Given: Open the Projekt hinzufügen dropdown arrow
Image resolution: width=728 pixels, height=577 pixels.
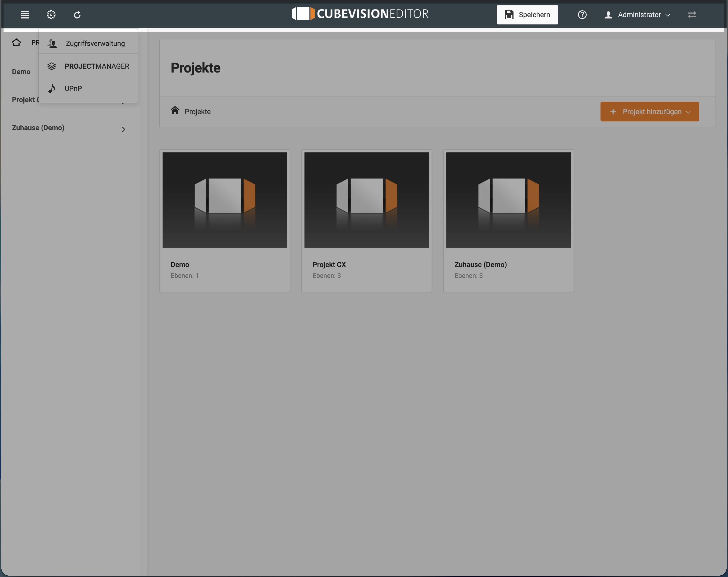Looking at the screenshot, I should point(689,112).
